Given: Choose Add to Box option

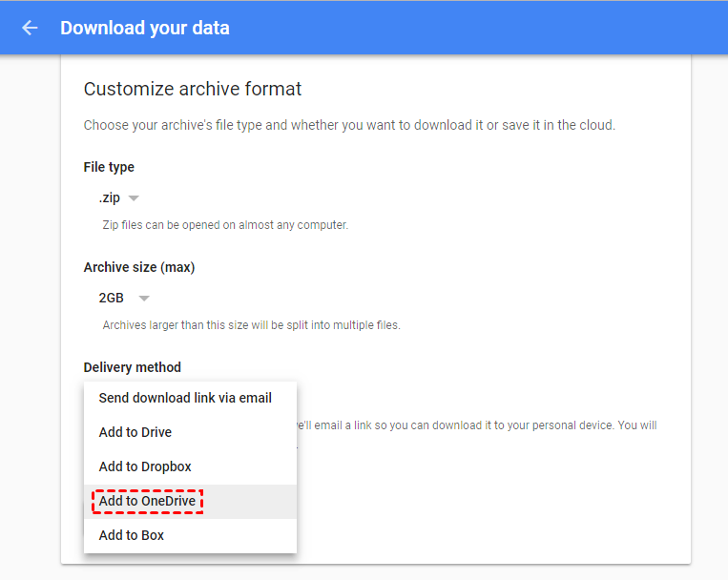Looking at the screenshot, I should [x=132, y=535].
